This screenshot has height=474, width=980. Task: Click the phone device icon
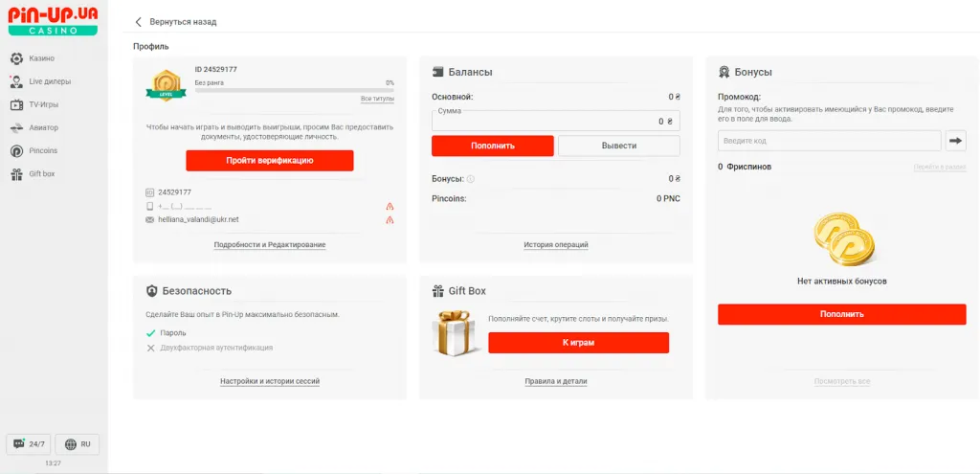149,207
